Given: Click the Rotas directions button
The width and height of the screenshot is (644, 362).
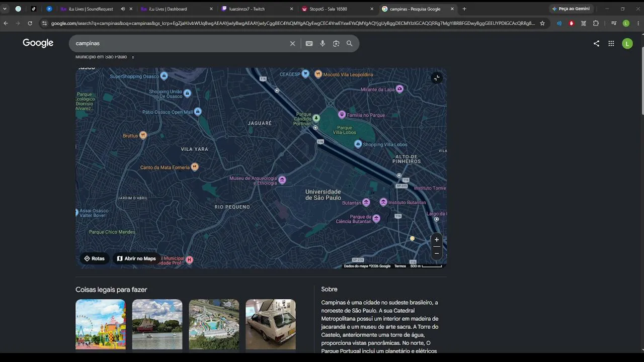Looking at the screenshot, I should tap(94, 258).
